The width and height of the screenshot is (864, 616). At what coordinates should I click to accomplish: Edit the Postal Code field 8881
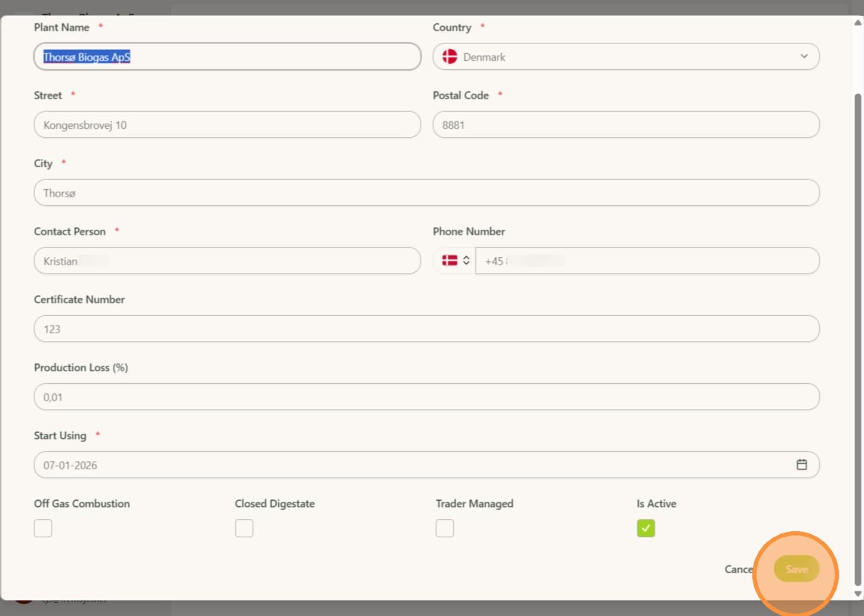(x=626, y=125)
